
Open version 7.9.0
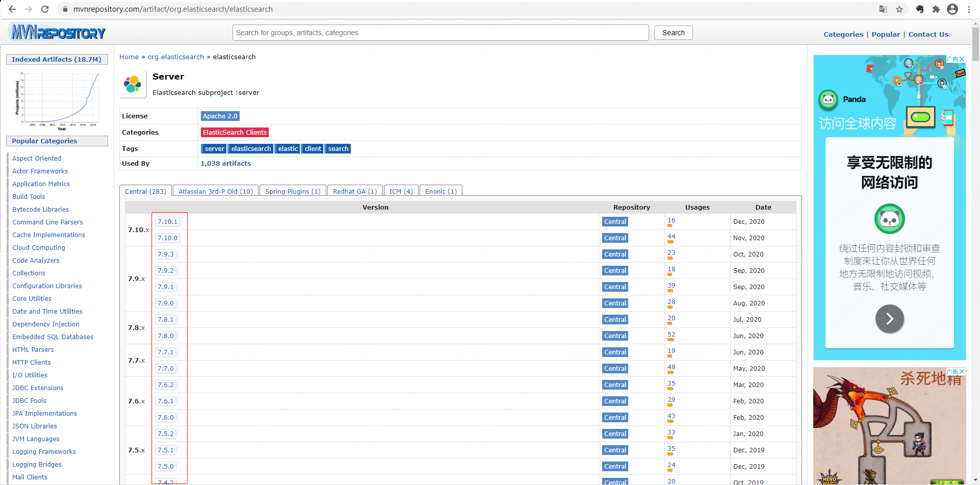click(x=165, y=303)
